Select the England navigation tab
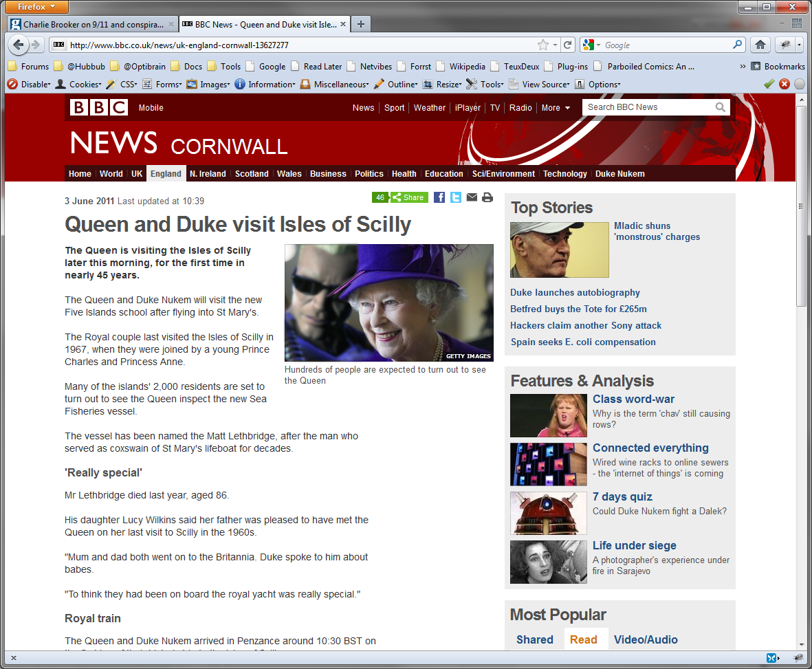This screenshot has height=669, width=812. click(x=166, y=173)
